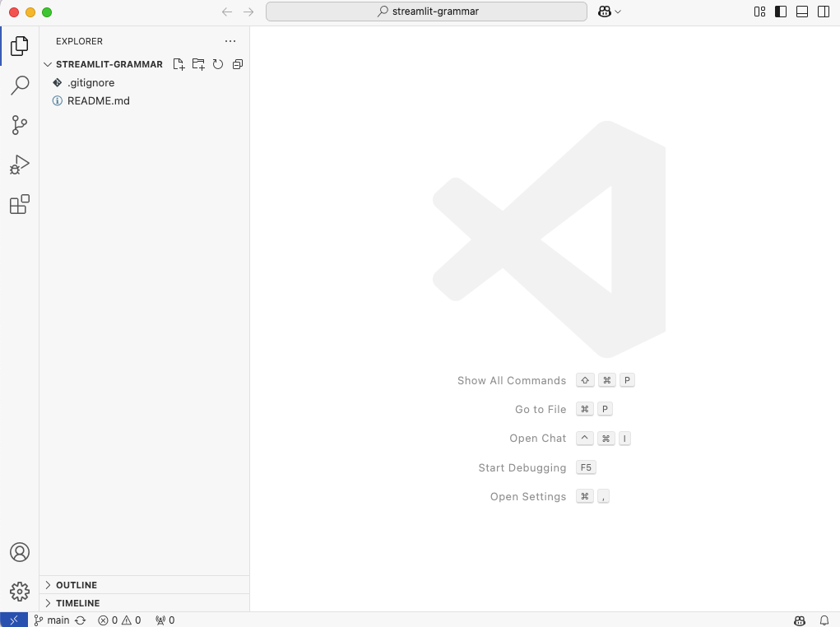Toggle the secondary side bar
Screen dimensions: 840x627
822,12
